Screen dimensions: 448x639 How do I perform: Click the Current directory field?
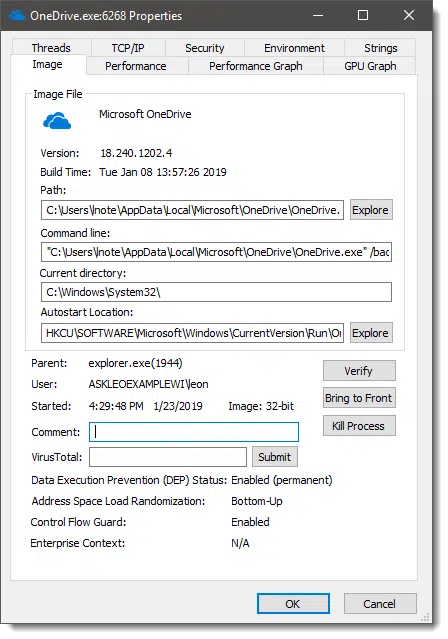216,292
